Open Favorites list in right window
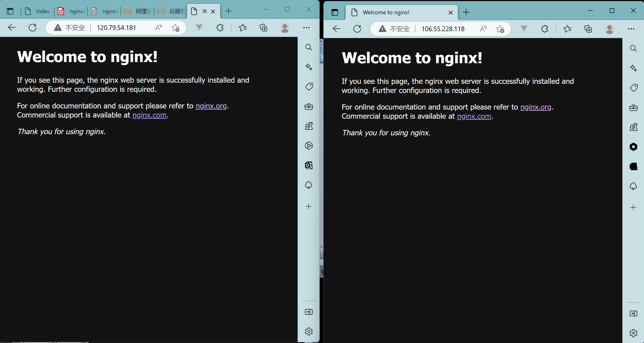 coord(567,29)
